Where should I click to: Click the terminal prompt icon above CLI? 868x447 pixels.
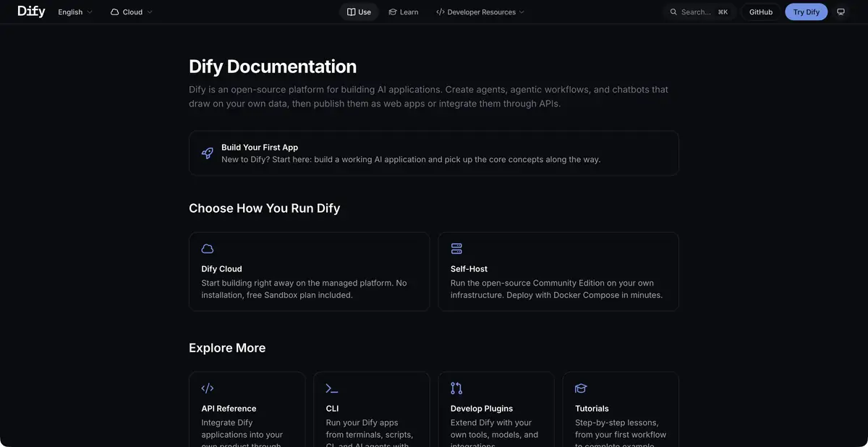coord(332,388)
